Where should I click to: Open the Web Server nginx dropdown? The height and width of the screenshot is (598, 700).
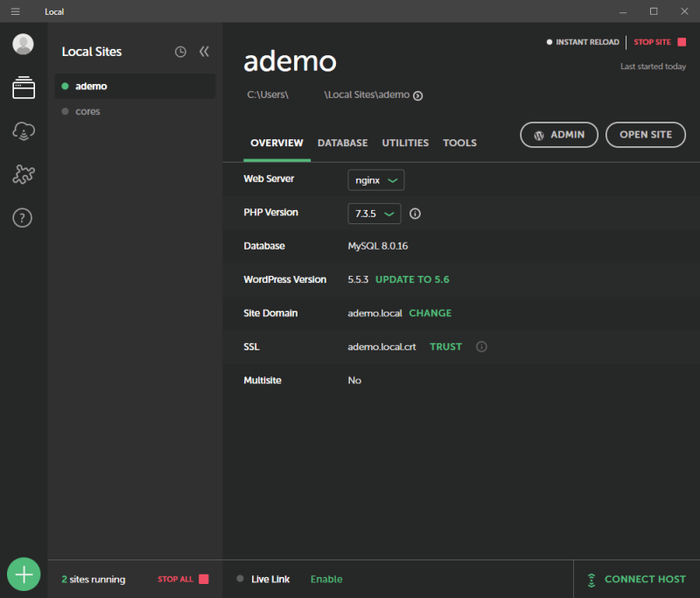tap(376, 180)
